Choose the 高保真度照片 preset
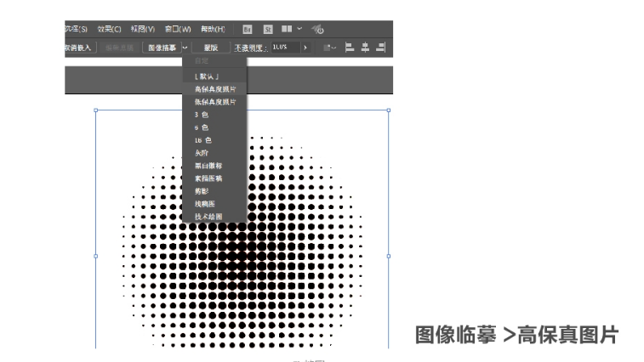644x362 pixels. pyautogui.click(x=214, y=89)
